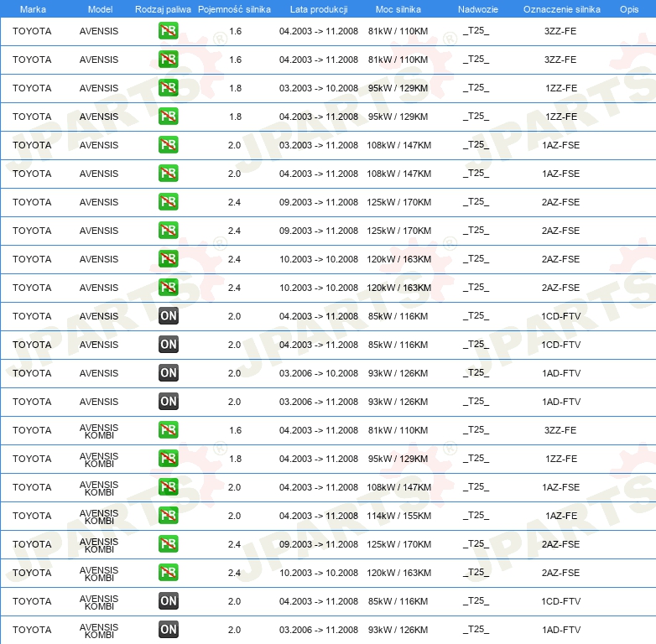This screenshot has height=644, width=656.
Task: Click petrol icon in Avensis Kombi 1ZZ-FE row
Action: click(168, 459)
